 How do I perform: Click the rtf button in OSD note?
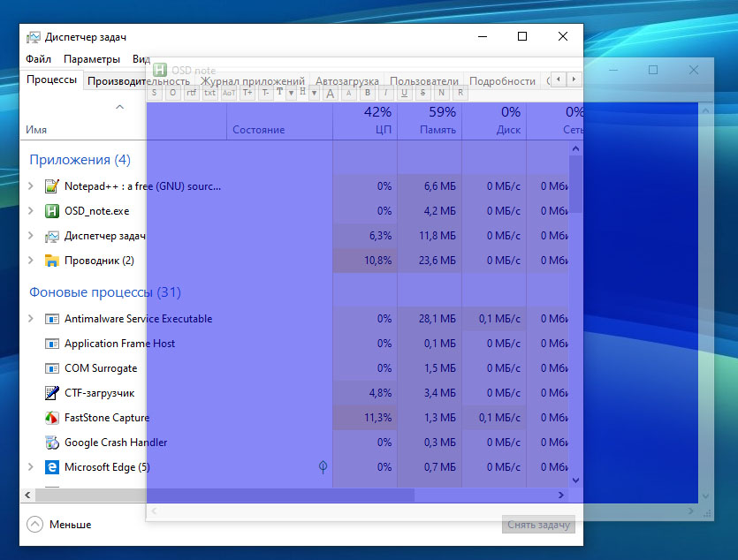tap(191, 93)
